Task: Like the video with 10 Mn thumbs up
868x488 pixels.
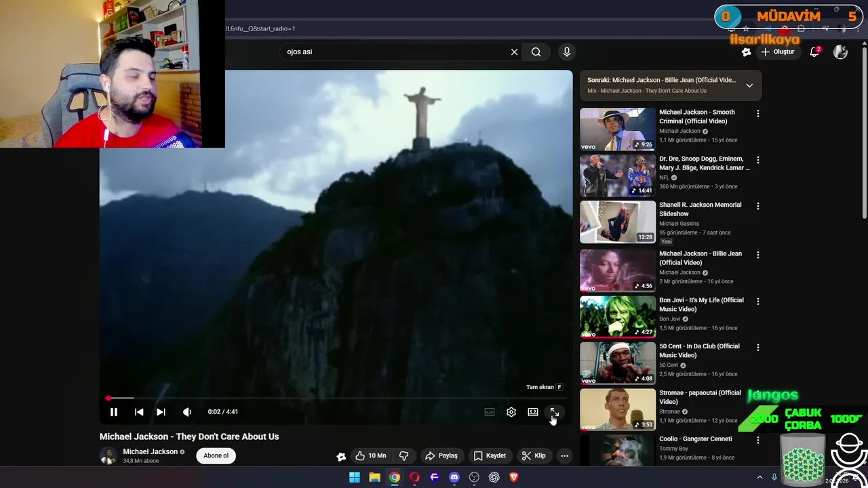Action: pos(371,456)
